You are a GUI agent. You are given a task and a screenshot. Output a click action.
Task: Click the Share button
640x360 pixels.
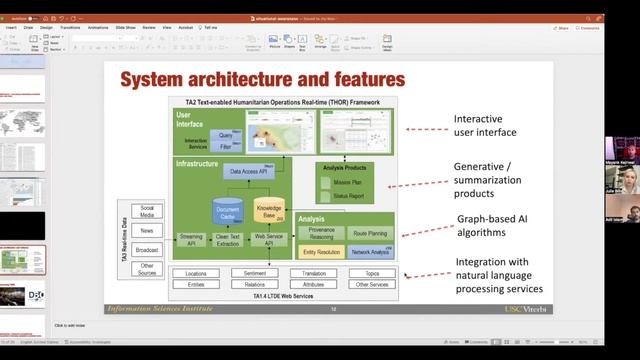click(561, 28)
